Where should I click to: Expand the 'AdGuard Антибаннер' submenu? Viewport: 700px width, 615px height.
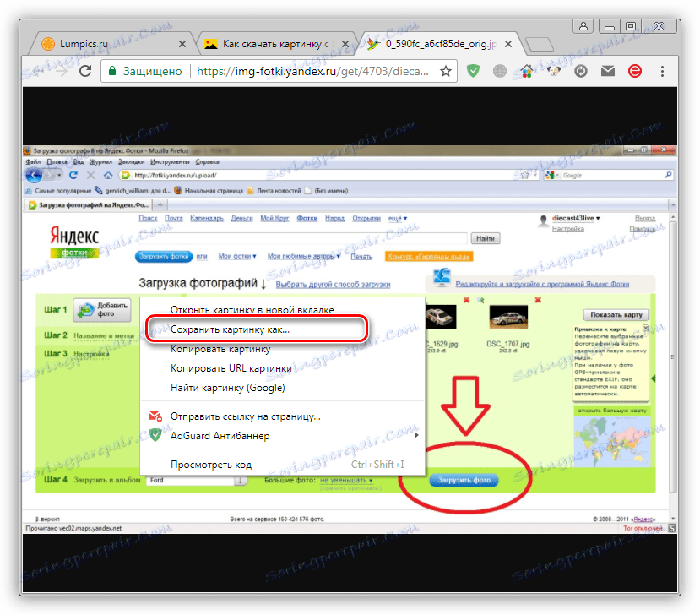(x=283, y=435)
